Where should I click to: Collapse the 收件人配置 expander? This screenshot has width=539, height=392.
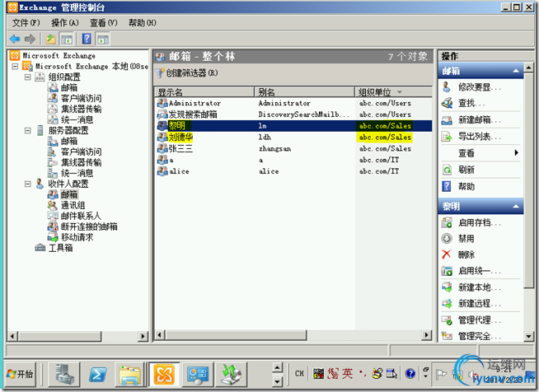(x=27, y=184)
